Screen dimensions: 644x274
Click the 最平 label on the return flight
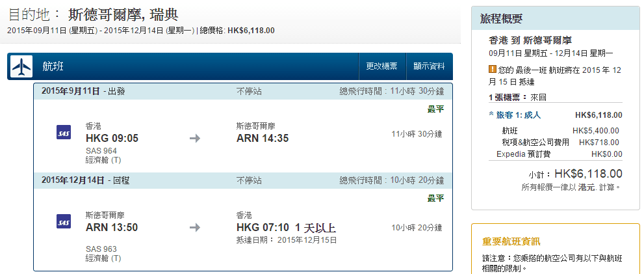(x=435, y=198)
